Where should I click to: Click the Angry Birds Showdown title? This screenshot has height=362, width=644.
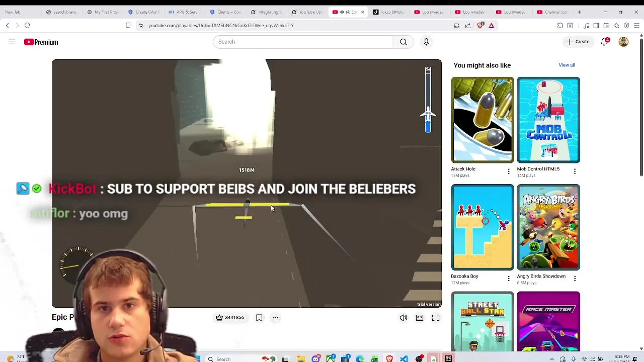pyautogui.click(x=541, y=276)
